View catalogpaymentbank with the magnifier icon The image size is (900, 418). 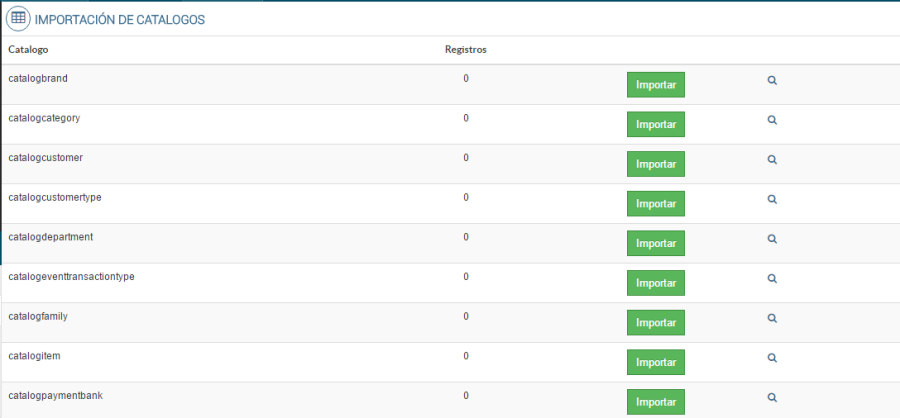[772, 398]
